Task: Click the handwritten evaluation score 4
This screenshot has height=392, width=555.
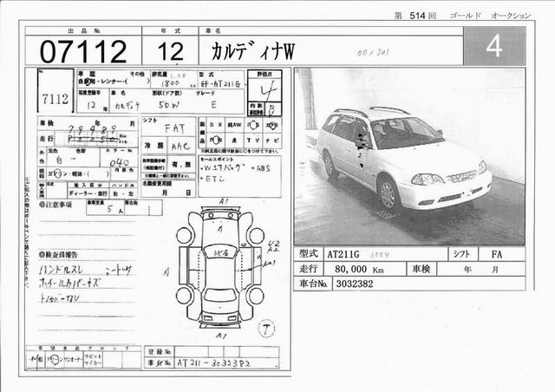Action: tap(268, 92)
